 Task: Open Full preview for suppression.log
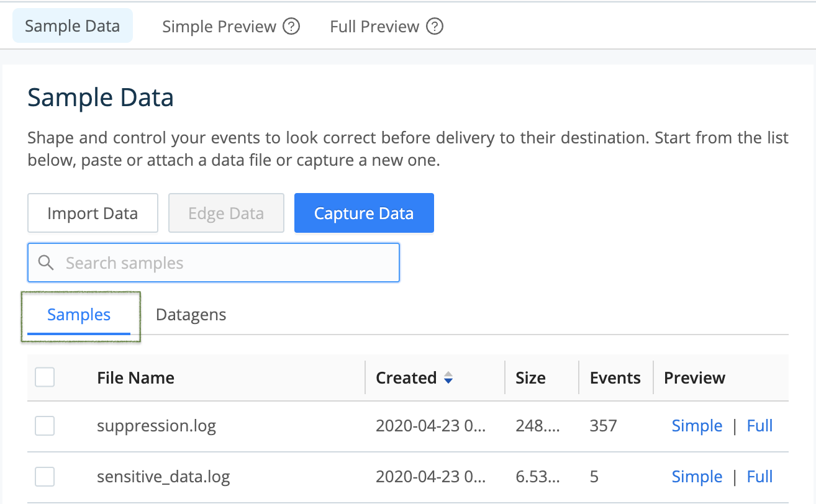click(759, 426)
